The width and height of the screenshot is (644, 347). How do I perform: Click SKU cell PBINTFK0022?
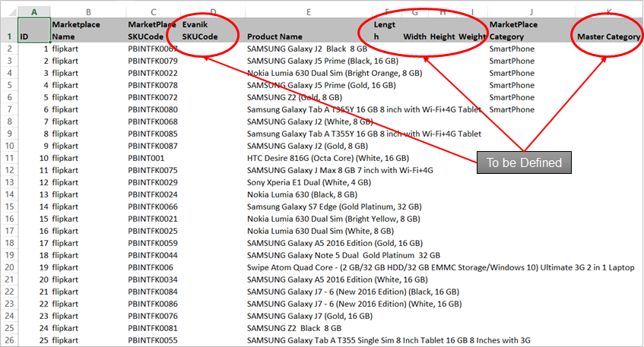(x=153, y=73)
